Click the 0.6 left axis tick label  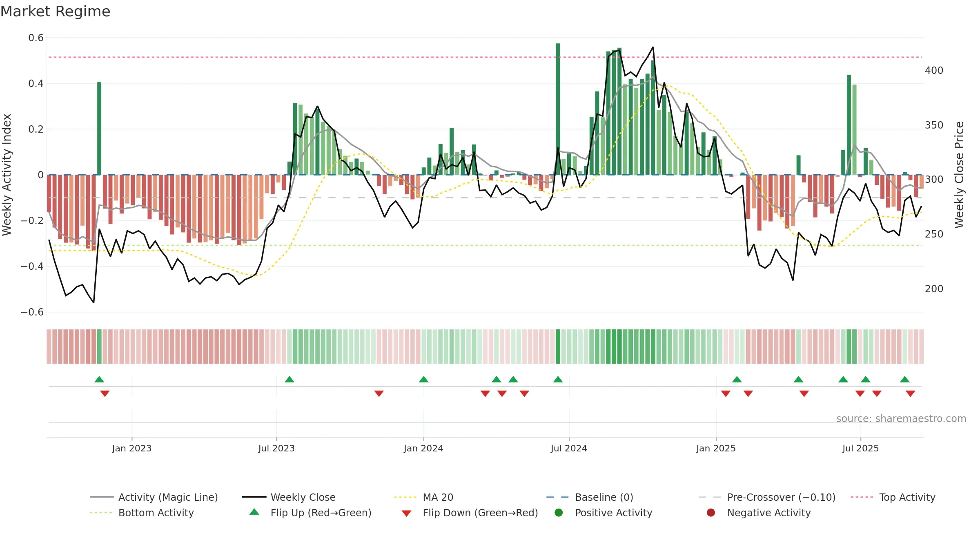click(36, 38)
